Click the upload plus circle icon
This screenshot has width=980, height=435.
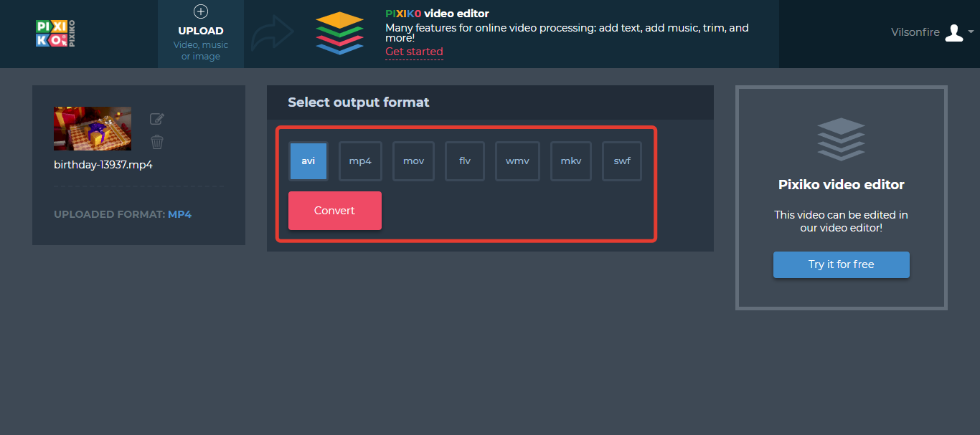[x=201, y=11]
